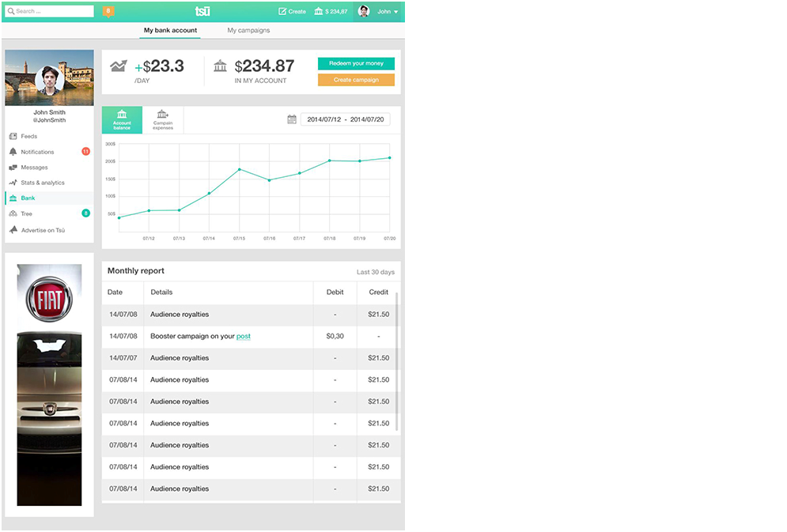787x532 pixels.
Task: Click Booster campaign on your post text
Action: 200,337
